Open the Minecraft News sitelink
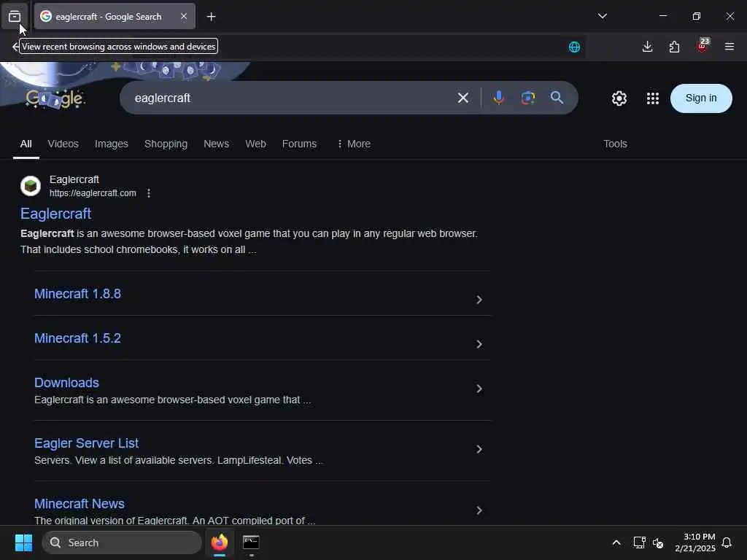This screenshot has height=560, width=747. click(x=80, y=504)
